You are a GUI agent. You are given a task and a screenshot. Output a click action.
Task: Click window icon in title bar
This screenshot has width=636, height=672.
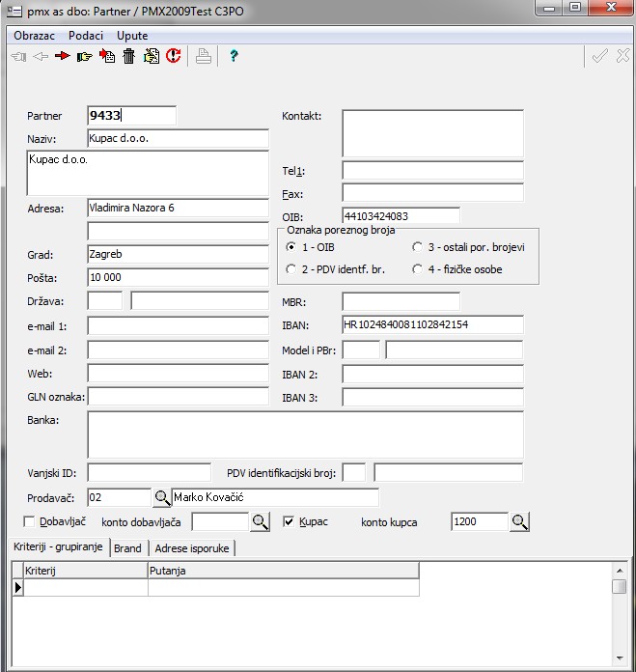point(14,11)
